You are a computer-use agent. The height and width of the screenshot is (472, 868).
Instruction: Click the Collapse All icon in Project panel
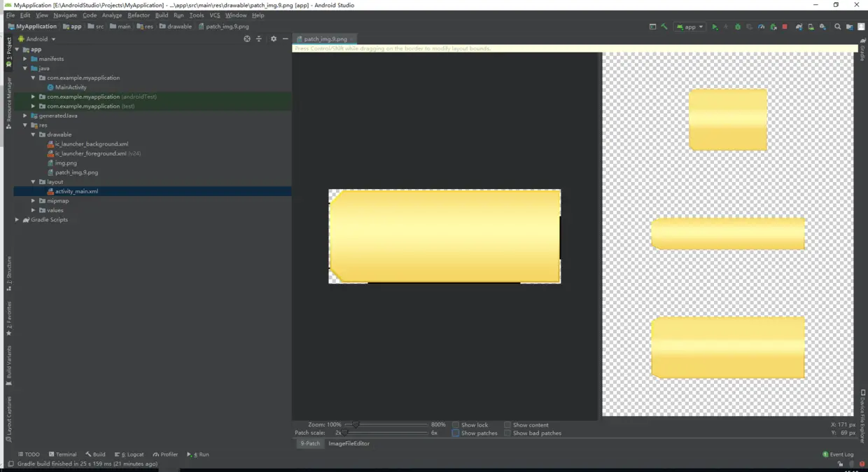tap(259, 39)
